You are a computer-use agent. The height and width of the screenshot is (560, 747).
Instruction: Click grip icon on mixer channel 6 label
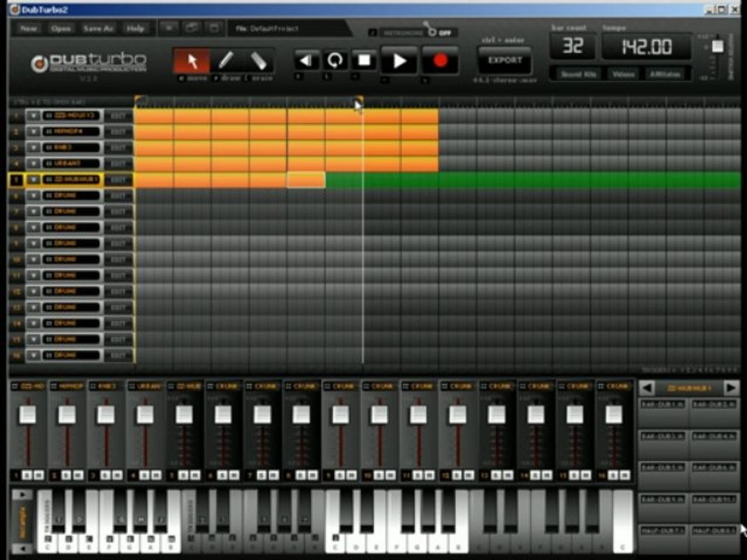(210, 387)
